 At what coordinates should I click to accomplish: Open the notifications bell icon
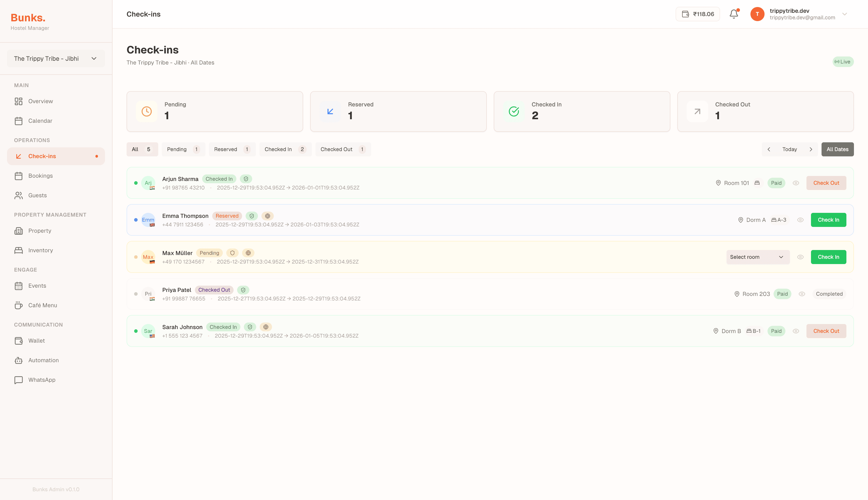point(734,14)
